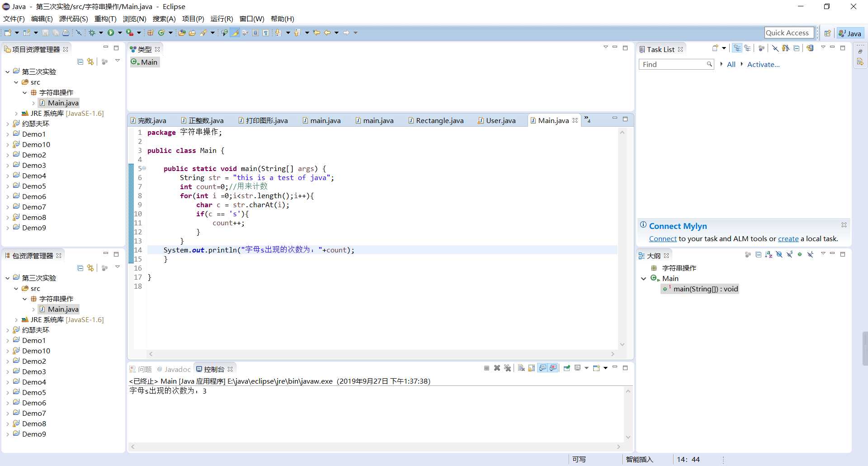Click the Java perspective button

pyautogui.click(x=850, y=33)
